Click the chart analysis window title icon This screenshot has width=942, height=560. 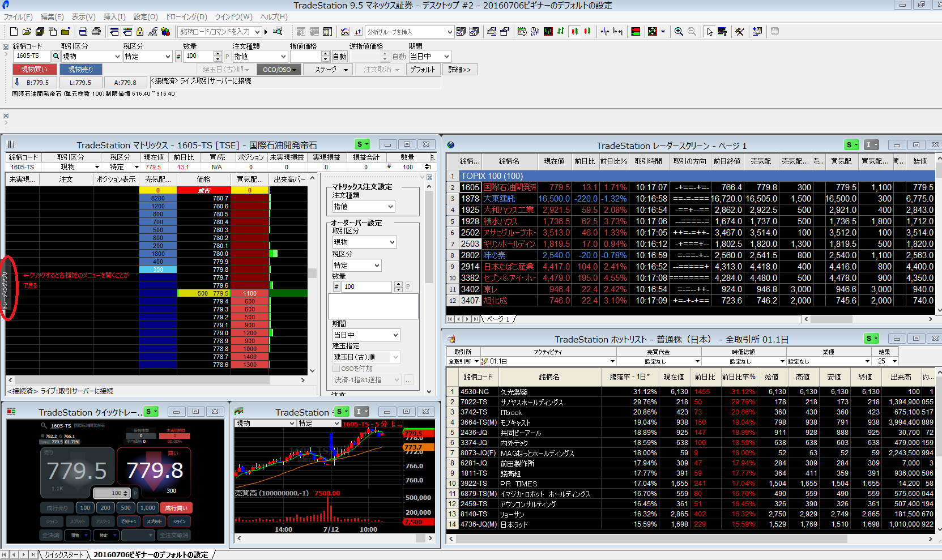238,412
